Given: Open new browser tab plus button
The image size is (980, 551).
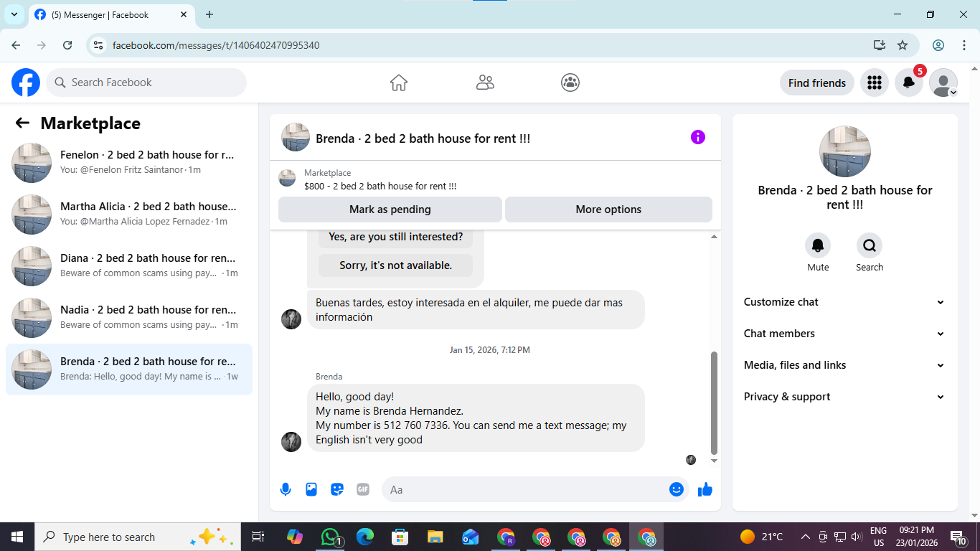Looking at the screenshot, I should coord(209,14).
